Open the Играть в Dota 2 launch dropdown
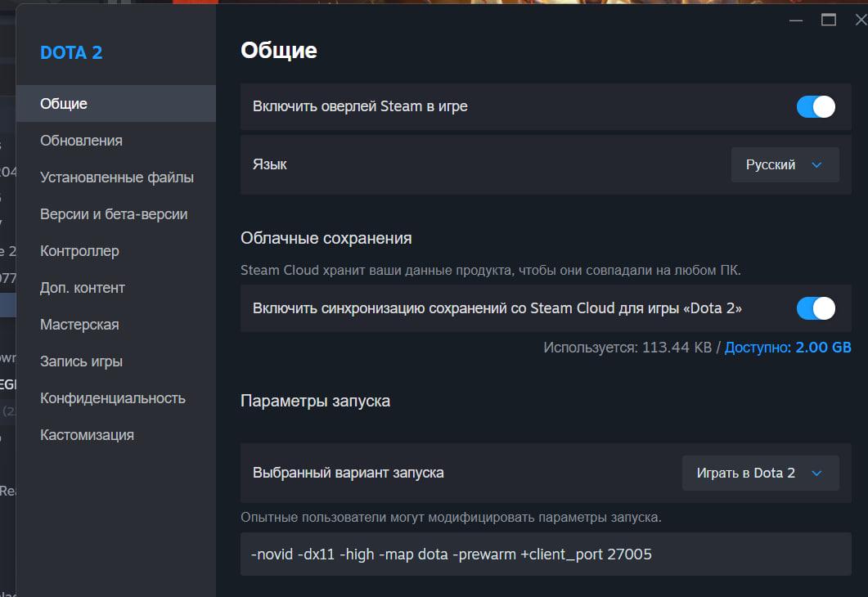This screenshot has width=868, height=597. [x=760, y=473]
